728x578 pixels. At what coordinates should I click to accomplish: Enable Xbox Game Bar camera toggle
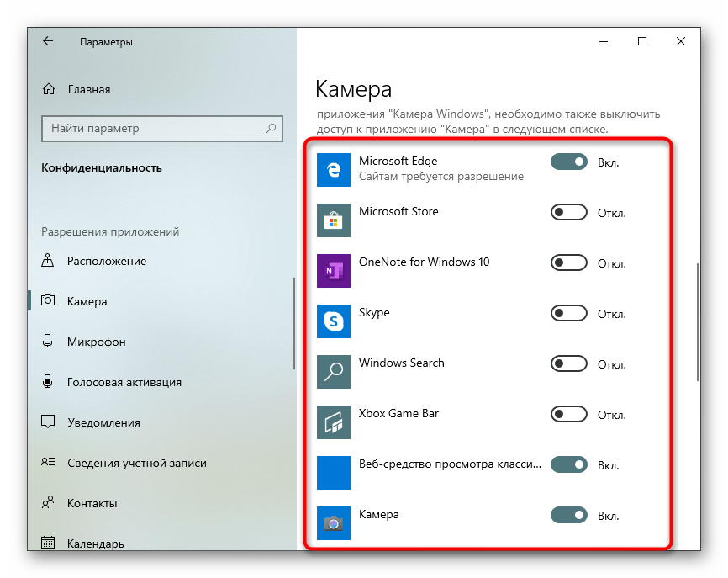[x=568, y=414]
